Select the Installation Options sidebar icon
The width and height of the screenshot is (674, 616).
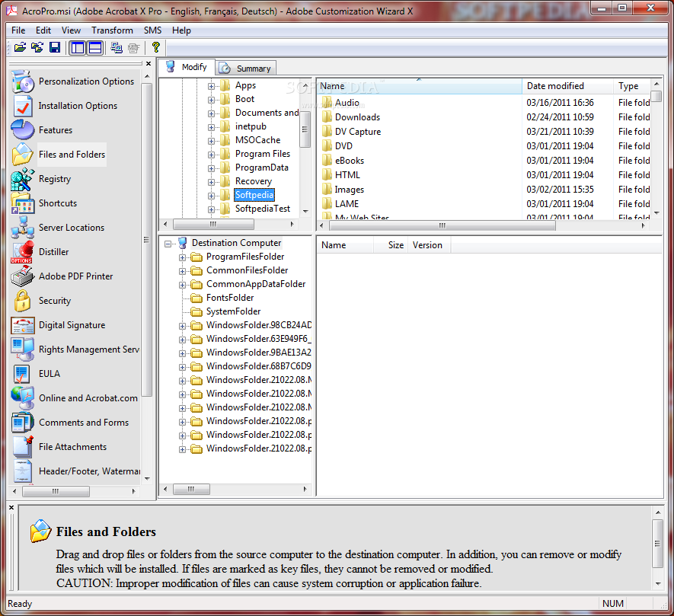coord(23,106)
